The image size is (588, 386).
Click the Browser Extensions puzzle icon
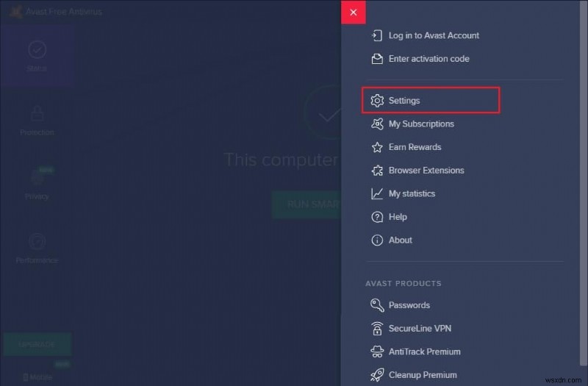377,171
